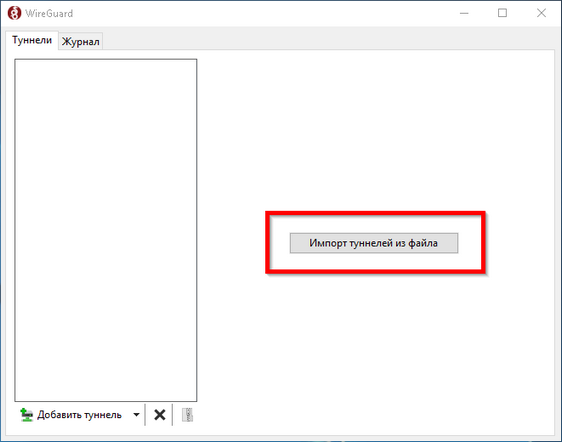Image resolution: width=562 pixels, height=442 pixels.
Task: Click the WireGuard logo in the title bar
Action: point(14,13)
